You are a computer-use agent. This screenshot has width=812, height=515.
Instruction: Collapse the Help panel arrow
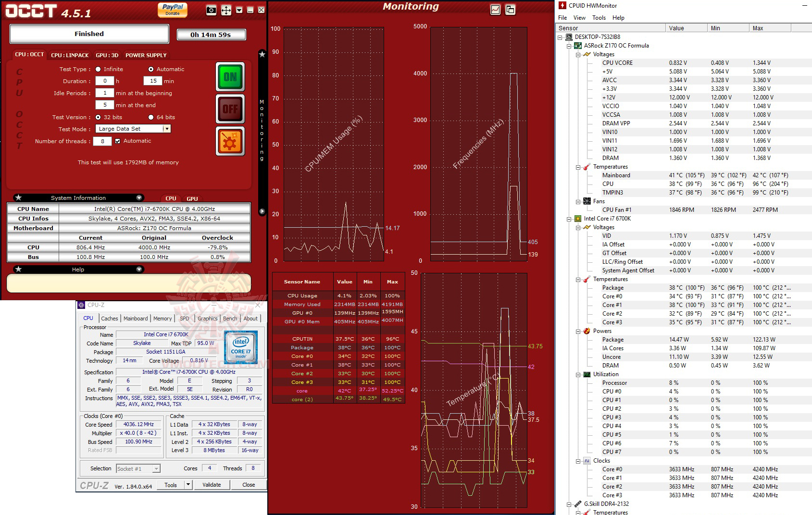(139, 270)
